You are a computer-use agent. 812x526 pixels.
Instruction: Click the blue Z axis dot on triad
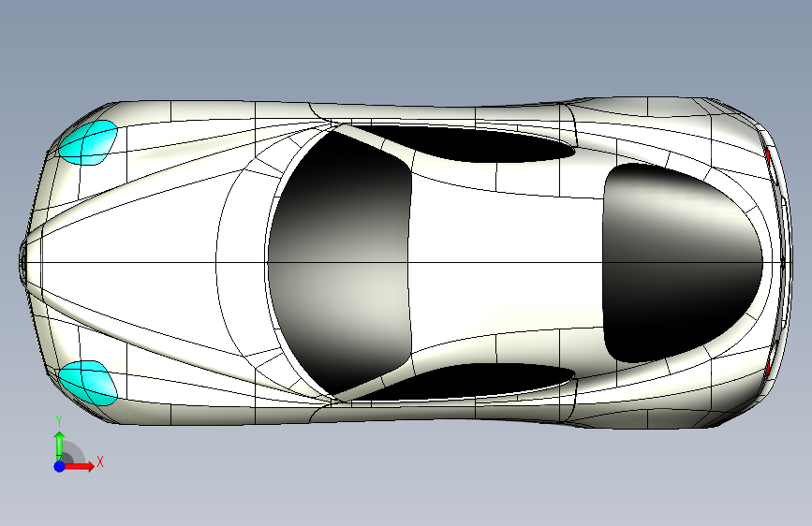click(60, 466)
